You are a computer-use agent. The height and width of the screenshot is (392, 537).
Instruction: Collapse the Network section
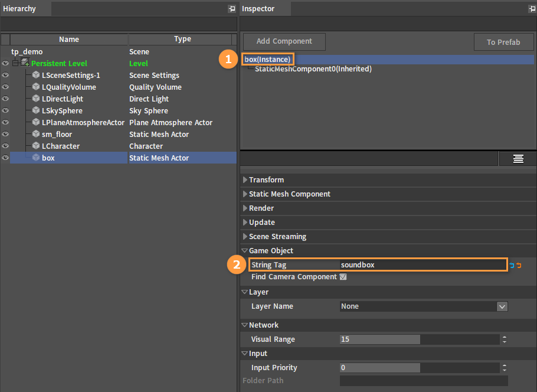pyautogui.click(x=244, y=325)
